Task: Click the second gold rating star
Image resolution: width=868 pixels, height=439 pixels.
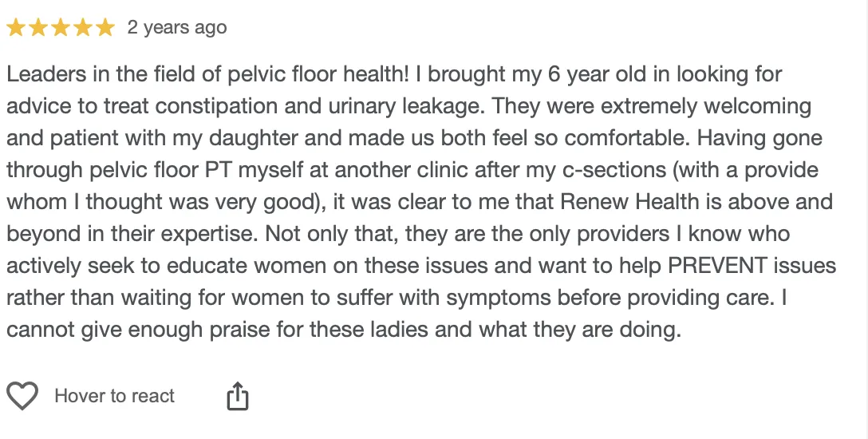Action: click(x=38, y=27)
